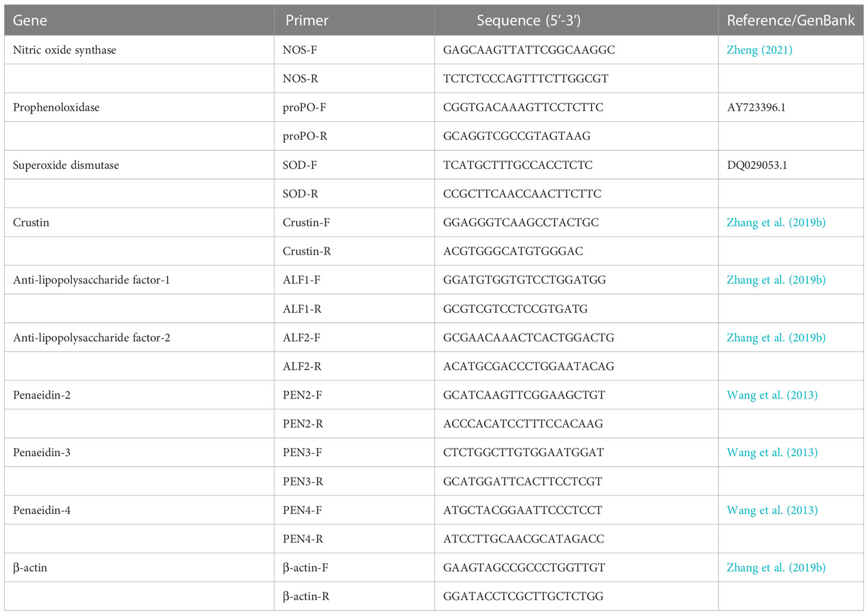
Task: Open Zhang et al. (2019b) link in β-actin row
Action: (x=776, y=568)
